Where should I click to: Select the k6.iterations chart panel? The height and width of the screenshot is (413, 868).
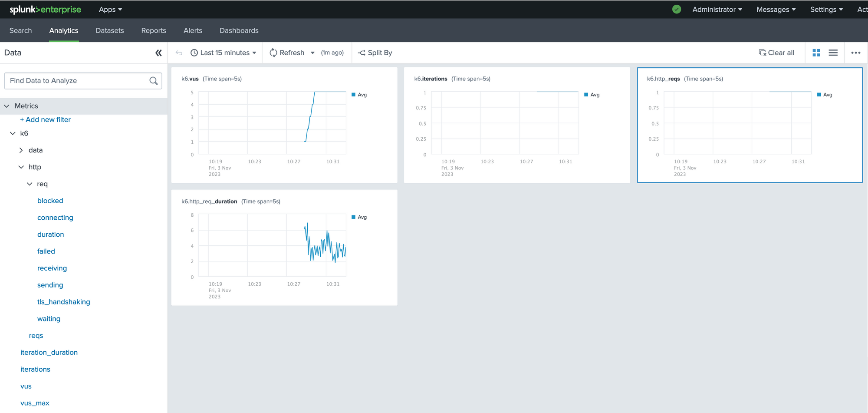tap(516, 125)
